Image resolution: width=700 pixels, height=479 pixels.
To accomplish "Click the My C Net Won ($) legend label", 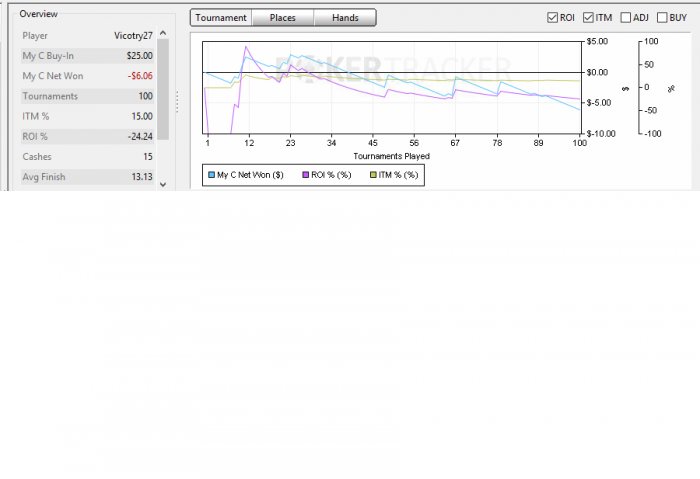I will pyautogui.click(x=250, y=175).
